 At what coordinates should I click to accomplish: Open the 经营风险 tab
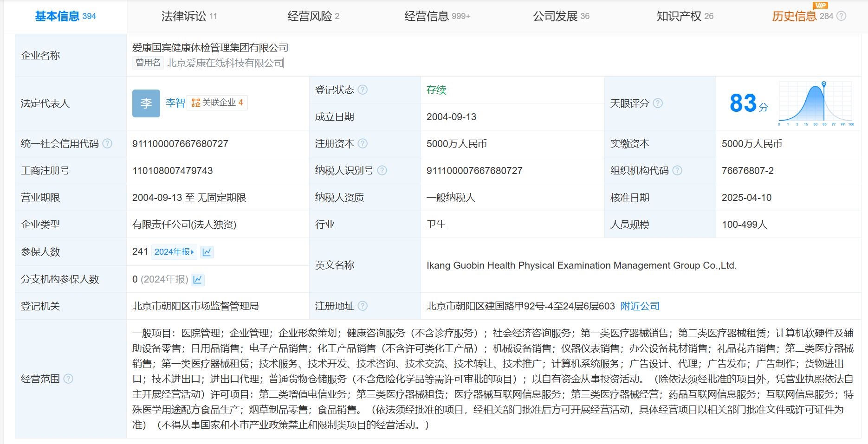pyautogui.click(x=313, y=16)
